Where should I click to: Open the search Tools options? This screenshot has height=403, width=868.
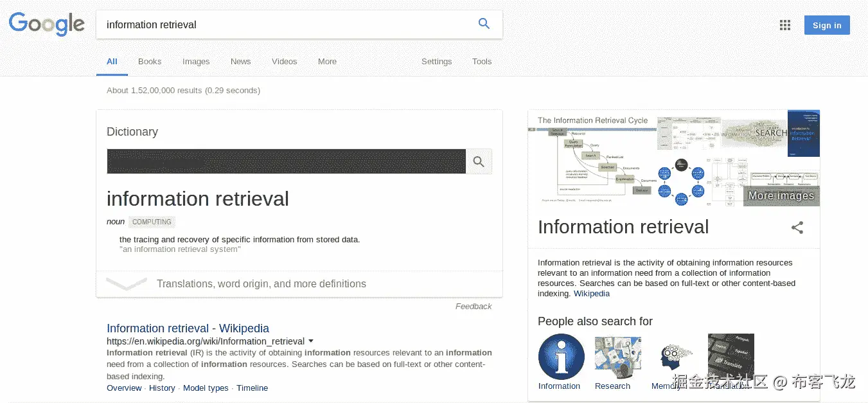(482, 62)
